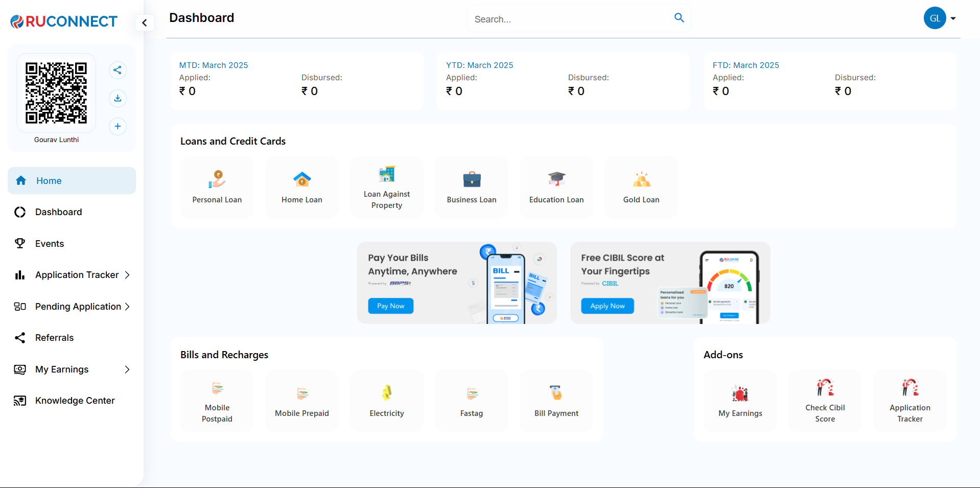980x488 pixels.
Task: Open the GL profile dropdown arrow
Action: [x=953, y=18]
